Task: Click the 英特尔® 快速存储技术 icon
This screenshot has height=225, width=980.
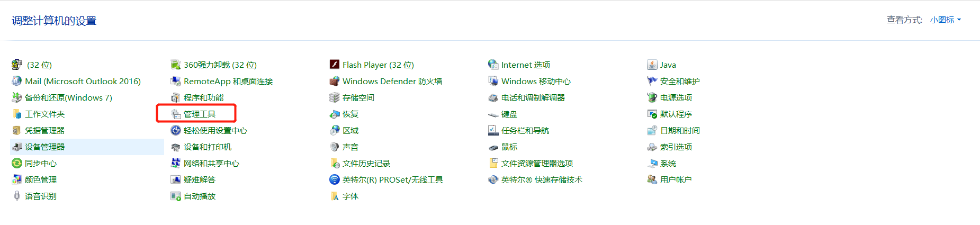Action: [493, 179]
